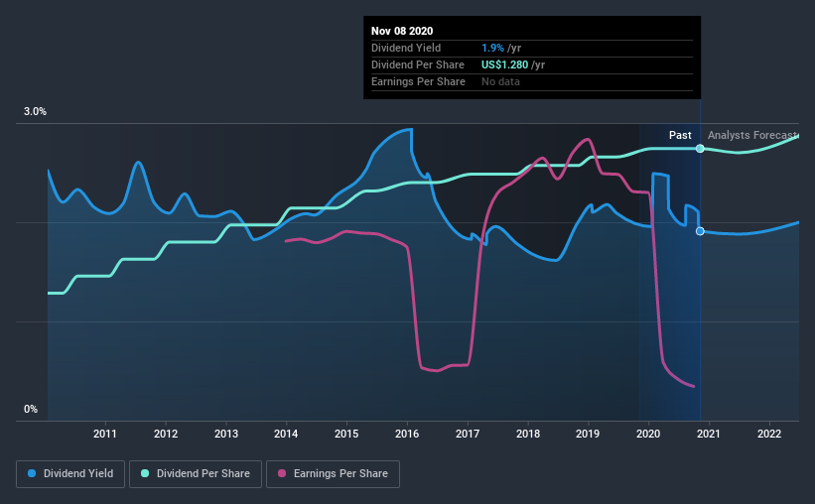Select the blue data point marker on the Dividend Yield line
815x504 pixels.
click(x=700, y=231)
